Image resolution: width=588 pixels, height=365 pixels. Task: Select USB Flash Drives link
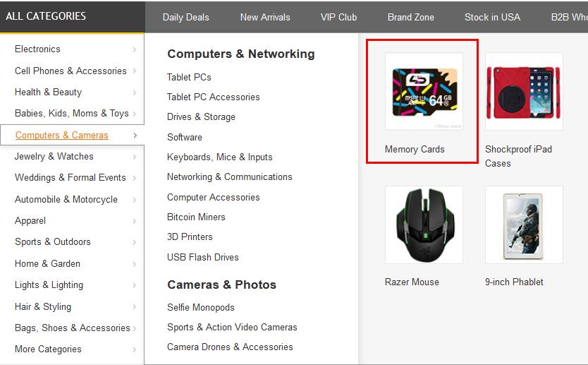point(202,257)
